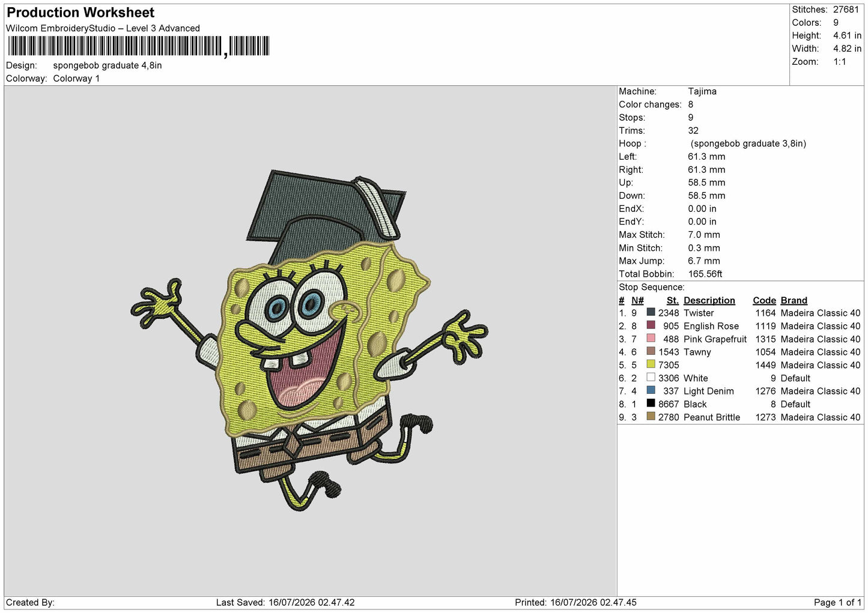The height and width of the screenshot is (613, 868).
Task: Click 'Default' brand in the Black row
Action: (795, 405)
